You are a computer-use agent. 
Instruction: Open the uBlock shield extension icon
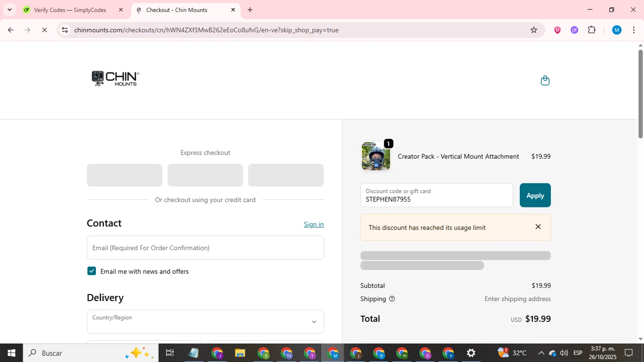point(557,30)
